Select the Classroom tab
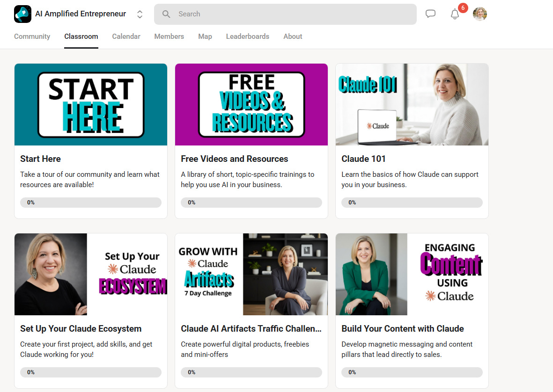 tap(81, 36)
